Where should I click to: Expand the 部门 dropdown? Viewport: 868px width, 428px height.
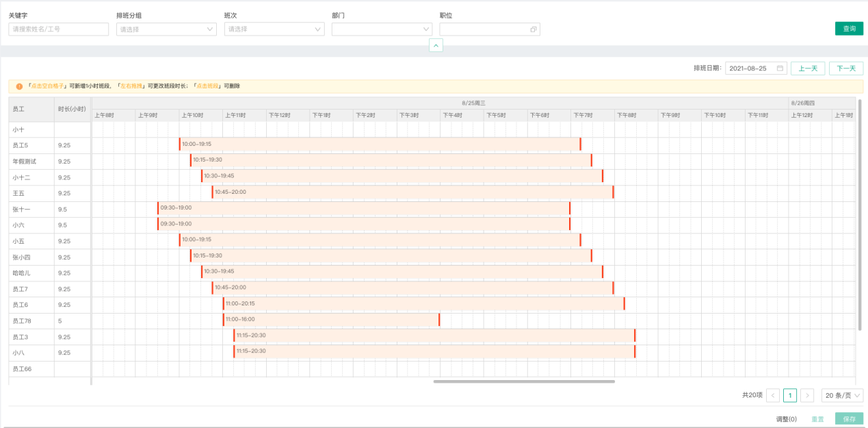point(382,29)
